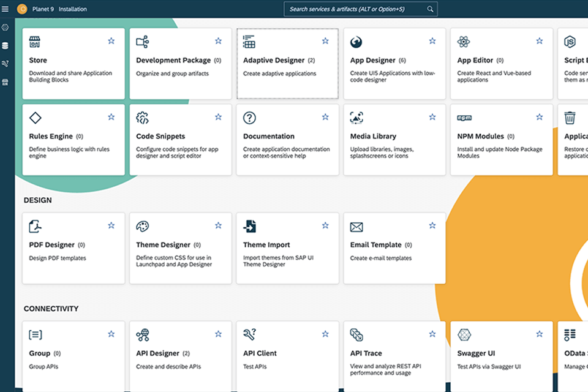Favorite the Group tile
The image size is (588, 392).
coord(111,334)
